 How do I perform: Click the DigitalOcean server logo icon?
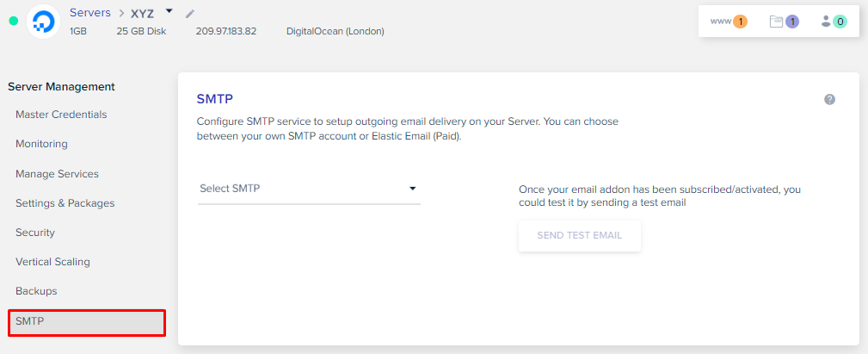(43, 21)
